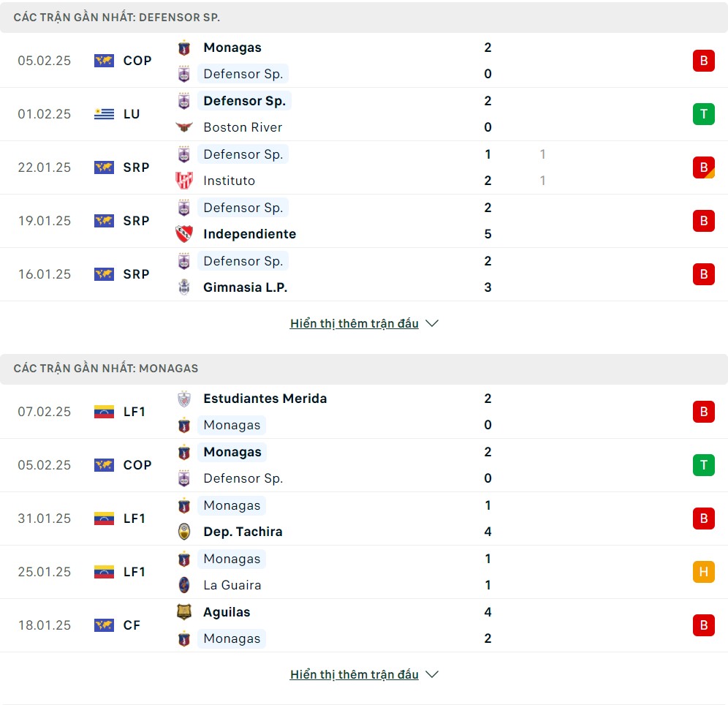Open 'Hiển thị thêm trận đấu' for Defensor Sp.
728x705 pixels.
pyautogui.click(x=354, y=323)
